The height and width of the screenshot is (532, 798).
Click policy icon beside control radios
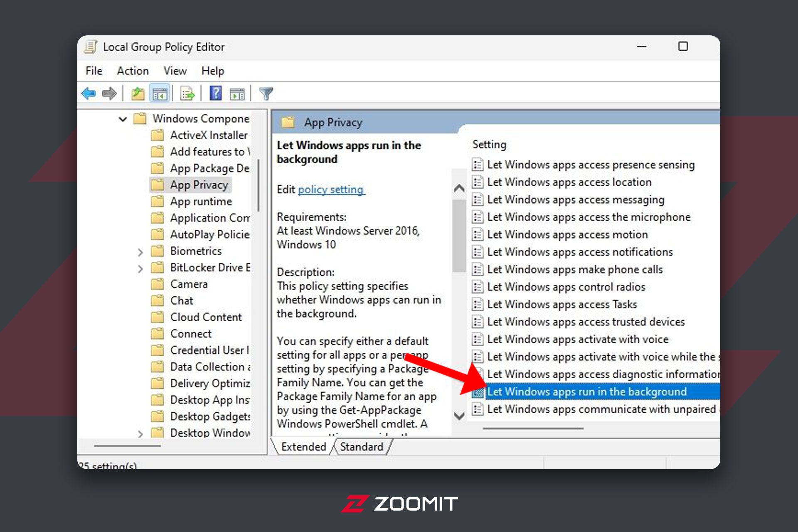(x=478, y=287)
